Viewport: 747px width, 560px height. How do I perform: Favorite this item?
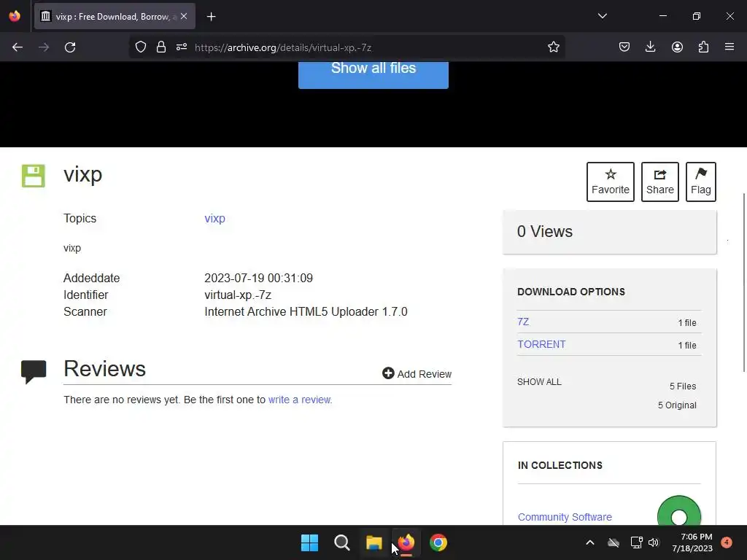click(x=611, y=182)
